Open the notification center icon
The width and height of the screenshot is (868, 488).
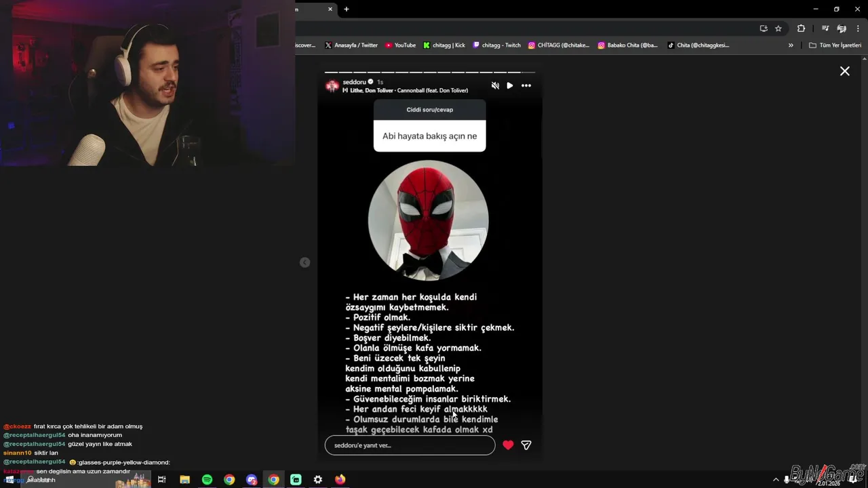852,480
